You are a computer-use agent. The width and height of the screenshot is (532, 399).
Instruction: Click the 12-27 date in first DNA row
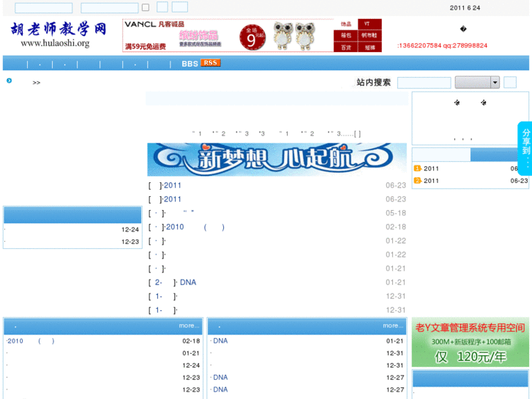tap(394, 378)
